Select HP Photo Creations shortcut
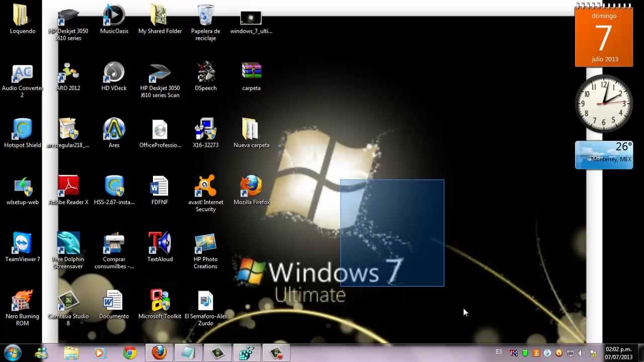The width and height of the screenshot is (644, 362). tap(205, 251)
